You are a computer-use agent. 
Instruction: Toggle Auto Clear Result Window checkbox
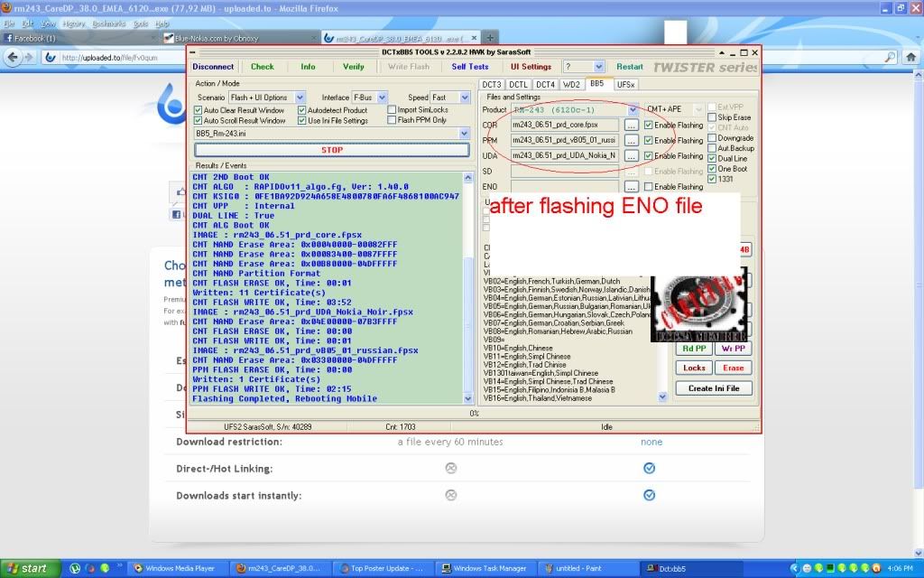click(198, 110)
